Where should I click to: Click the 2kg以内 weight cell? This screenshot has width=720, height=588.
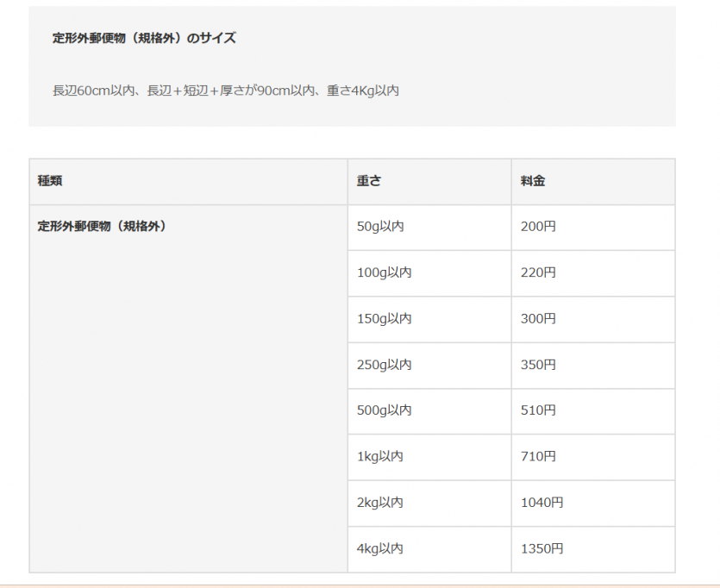coord(379,503)
